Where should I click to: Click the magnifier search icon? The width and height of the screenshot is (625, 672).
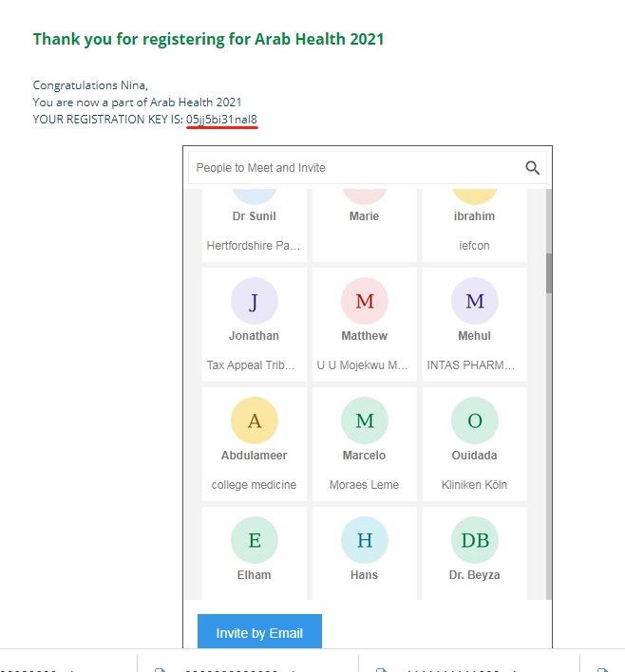[x=532, y=168]
